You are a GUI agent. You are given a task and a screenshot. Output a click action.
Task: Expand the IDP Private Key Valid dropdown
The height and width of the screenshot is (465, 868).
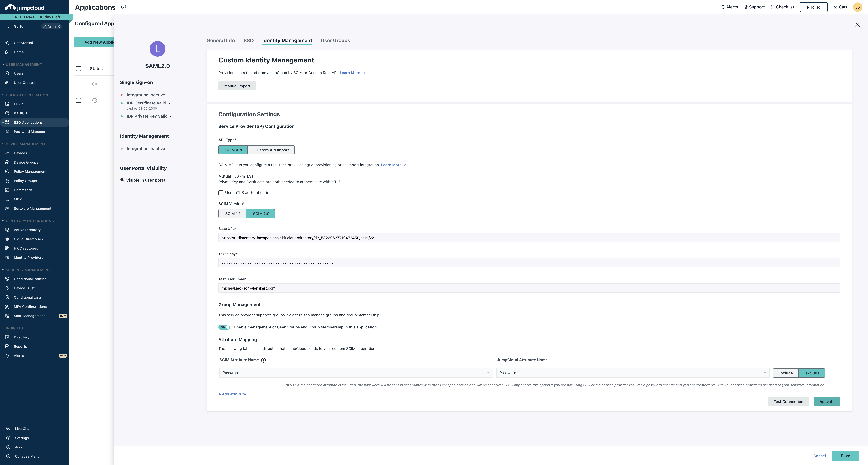[171, 116]
